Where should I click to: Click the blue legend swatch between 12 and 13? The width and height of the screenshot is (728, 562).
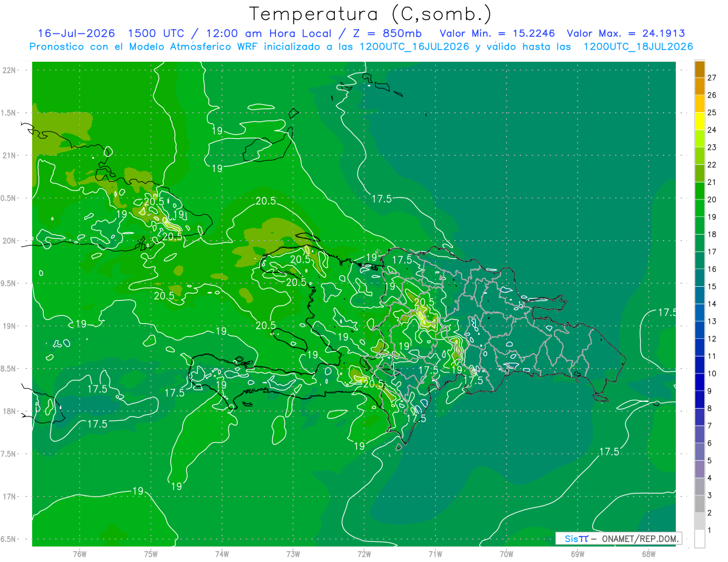point(699,330)
